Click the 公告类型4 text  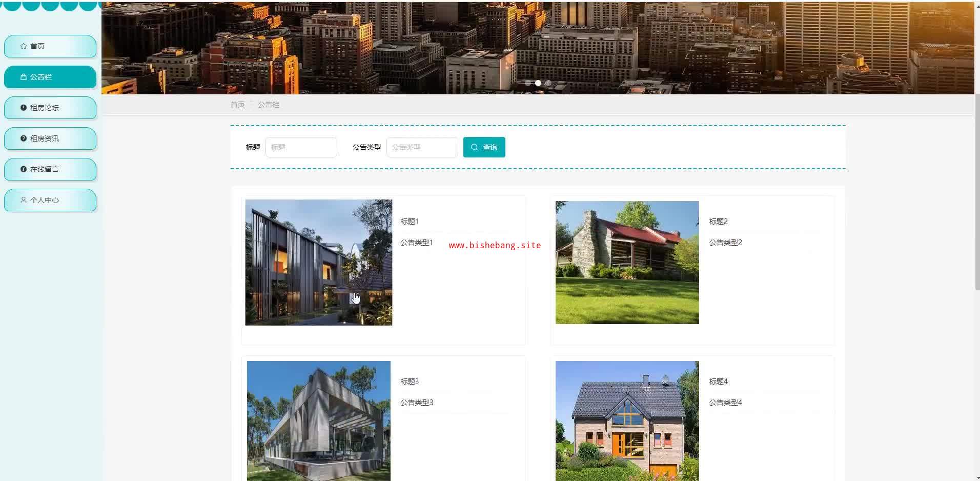pyautogui.click(x=726, y=403)
